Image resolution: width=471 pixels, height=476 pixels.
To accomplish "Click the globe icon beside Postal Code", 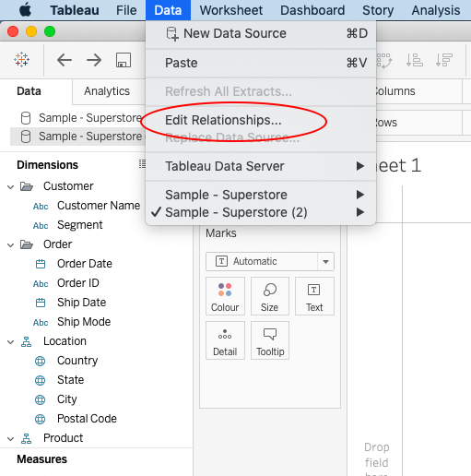I will coord(40,419).
